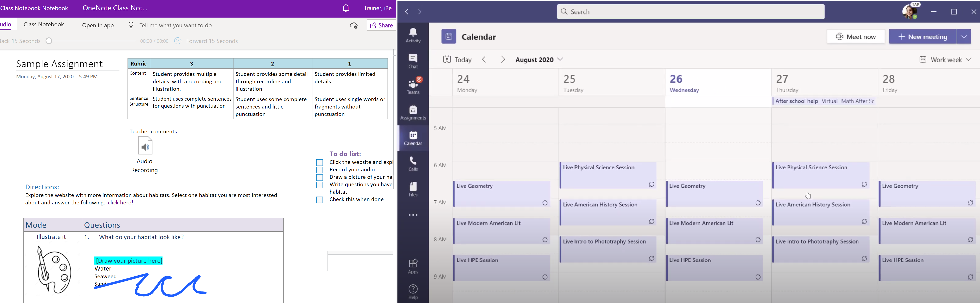Open Wednesday Live Modern American Lit event
980x303 pixels.
[x=714, y=231]
